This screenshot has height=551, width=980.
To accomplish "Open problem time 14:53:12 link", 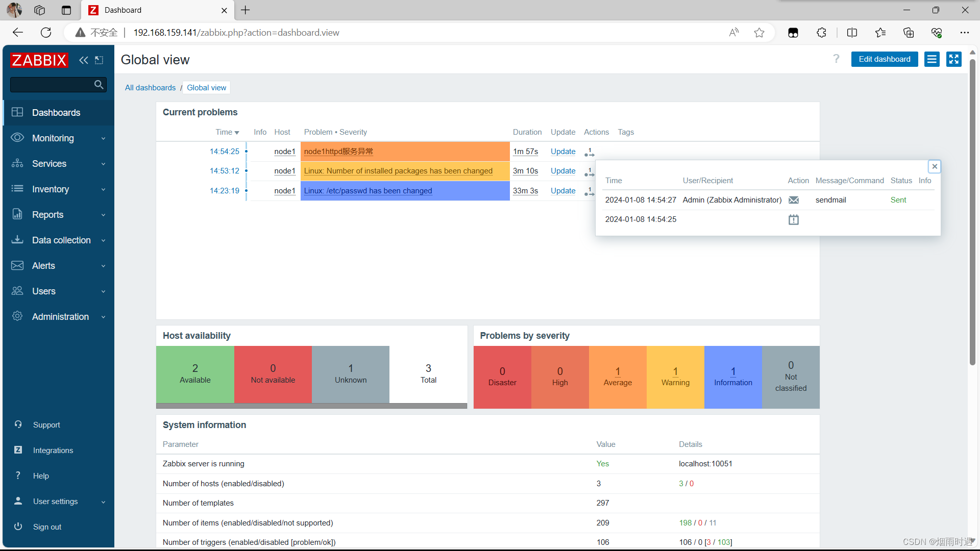I will [x=224, y=171].
